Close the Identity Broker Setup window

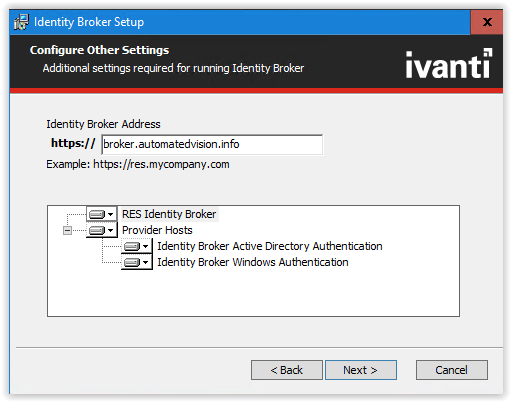point(487,22)
